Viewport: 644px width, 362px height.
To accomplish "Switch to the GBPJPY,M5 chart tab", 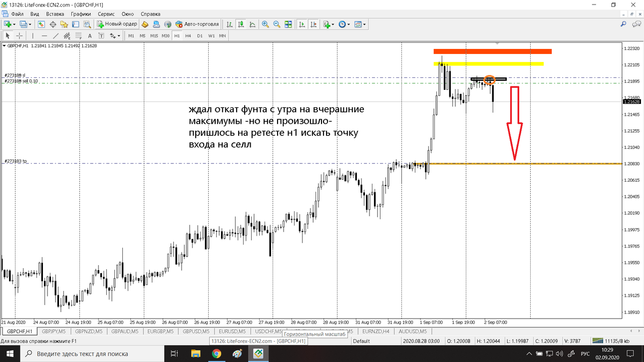I will (x=54, y=331).
